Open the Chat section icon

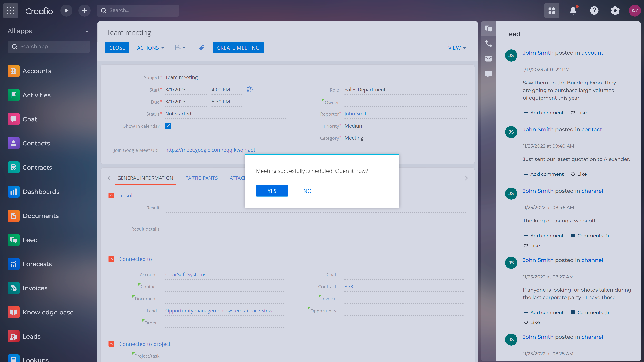tap(13, 119)
